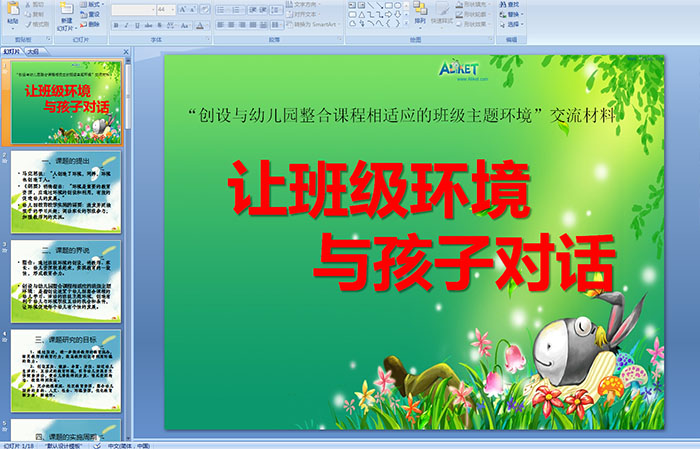Click the Copy (复制) icon

click(29, 14)
